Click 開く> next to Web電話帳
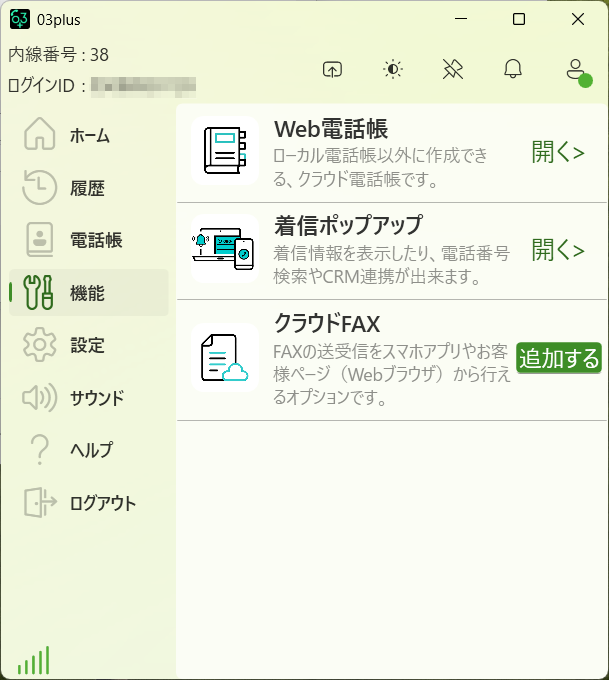 pyautogui.click(x=558, y=152)
